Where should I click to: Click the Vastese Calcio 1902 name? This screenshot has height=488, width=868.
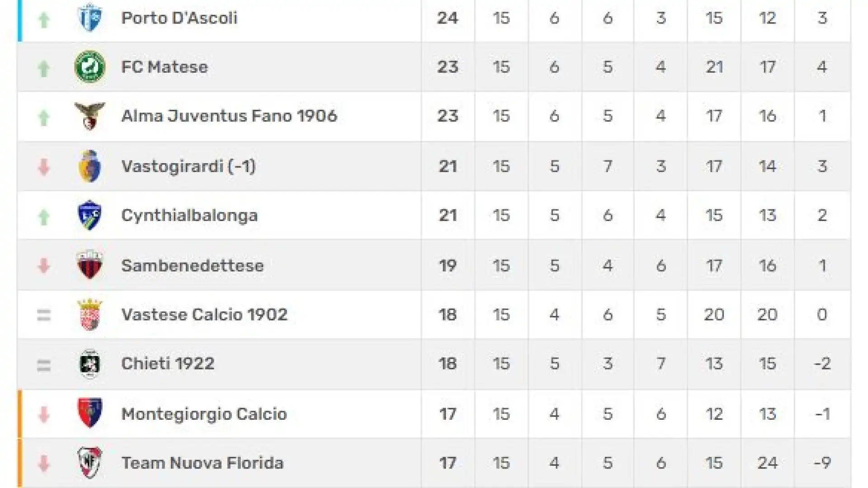pyautogui.click(x=204, y=314)
